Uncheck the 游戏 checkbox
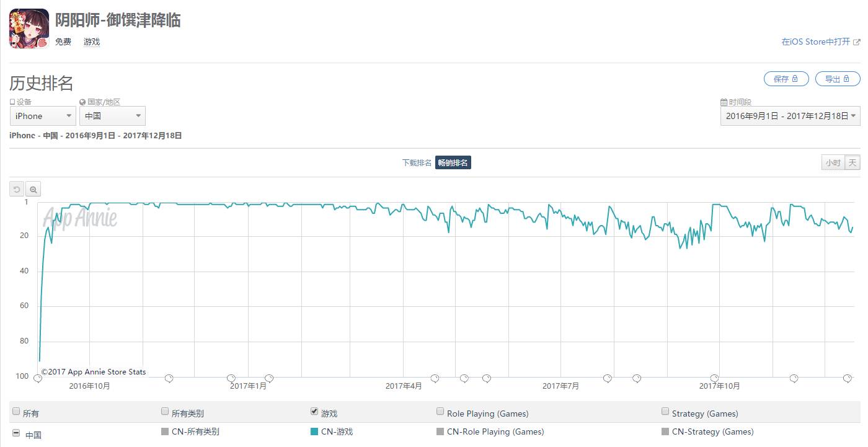The height and width of the screenshot is (447, 868). (x=314, y=411)
